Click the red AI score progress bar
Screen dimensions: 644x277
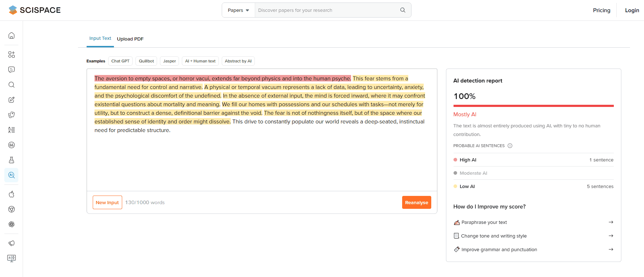(x=533, y=106)
